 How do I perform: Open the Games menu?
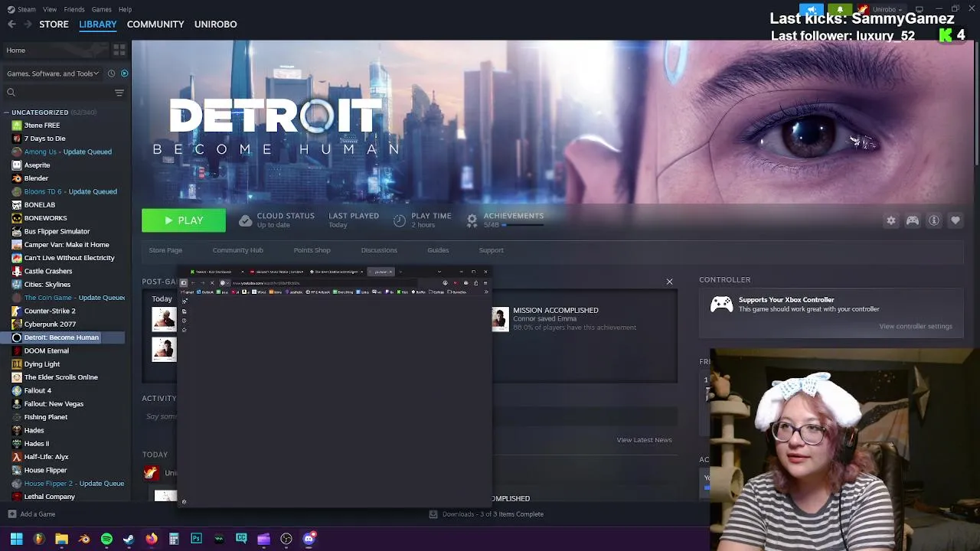(x=101, y=9)
